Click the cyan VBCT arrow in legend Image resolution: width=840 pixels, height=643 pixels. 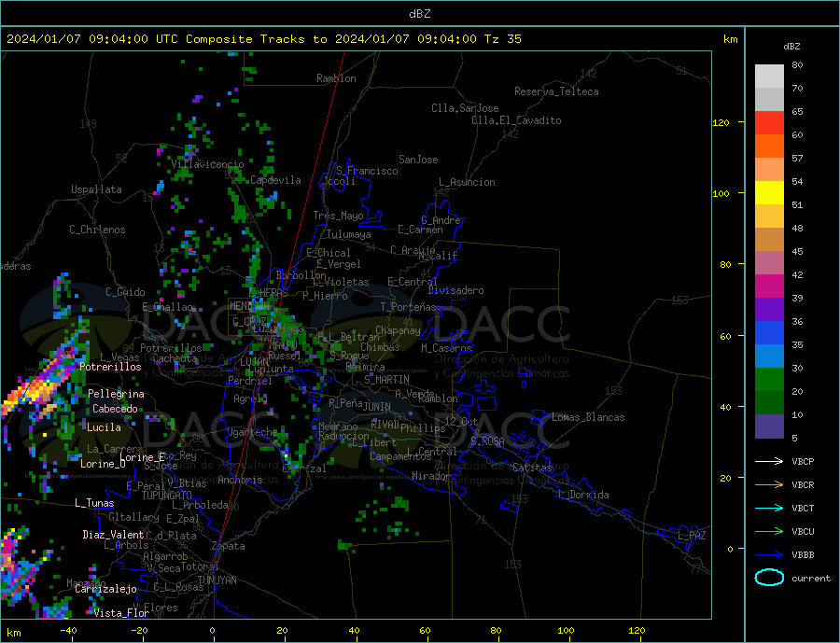click(x=771, y=508)
